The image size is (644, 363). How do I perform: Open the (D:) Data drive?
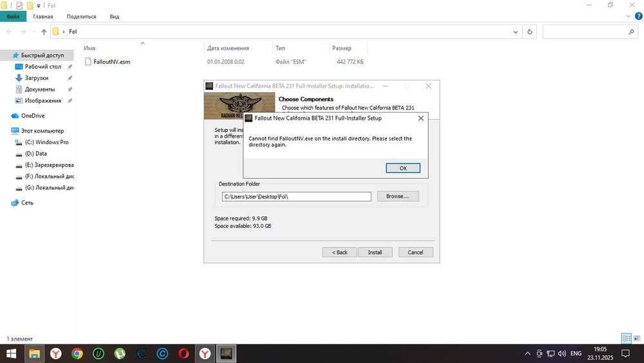35,154
